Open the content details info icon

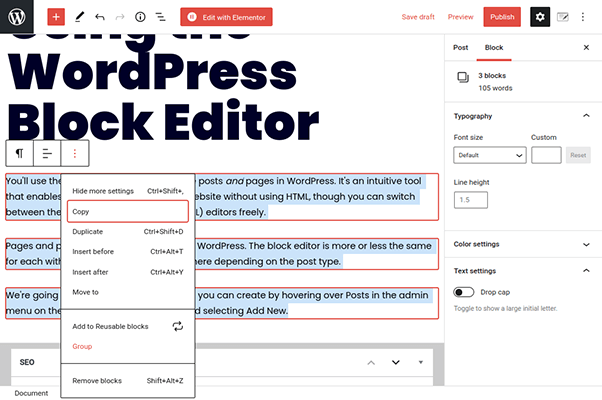point(140,17)
